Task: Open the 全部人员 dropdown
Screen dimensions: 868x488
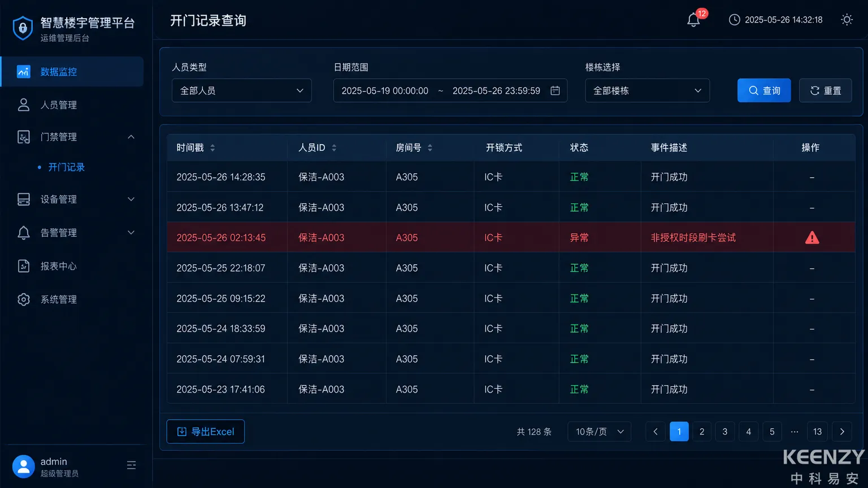Action: [242, 90]
